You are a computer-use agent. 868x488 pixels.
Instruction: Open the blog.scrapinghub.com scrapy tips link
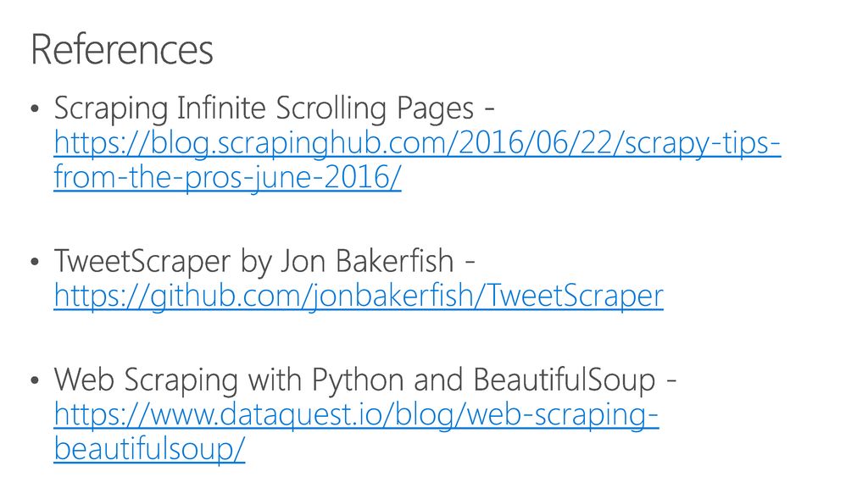[417, 142]
